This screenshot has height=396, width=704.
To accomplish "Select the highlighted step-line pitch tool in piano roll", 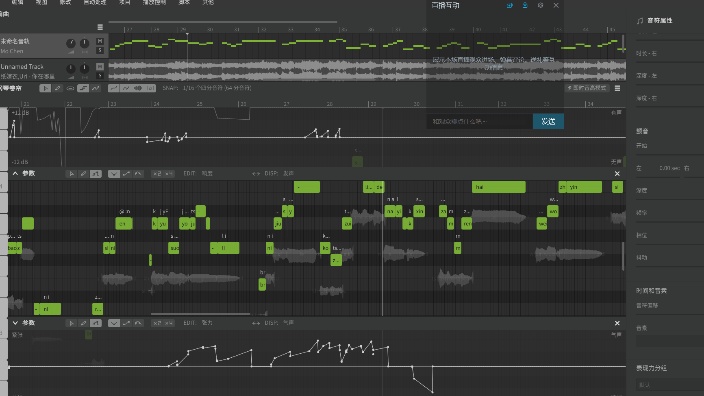I will 83,88.
